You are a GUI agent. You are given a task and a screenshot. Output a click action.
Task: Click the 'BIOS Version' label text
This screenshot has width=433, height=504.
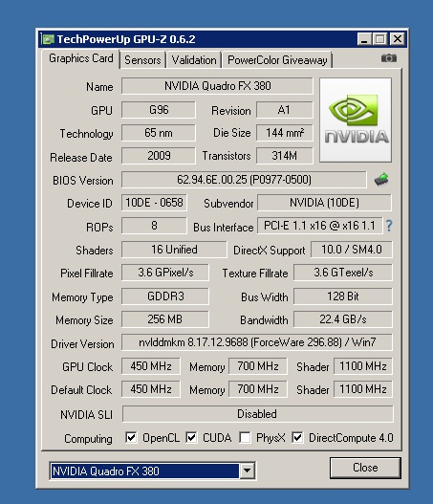[83, 181]
